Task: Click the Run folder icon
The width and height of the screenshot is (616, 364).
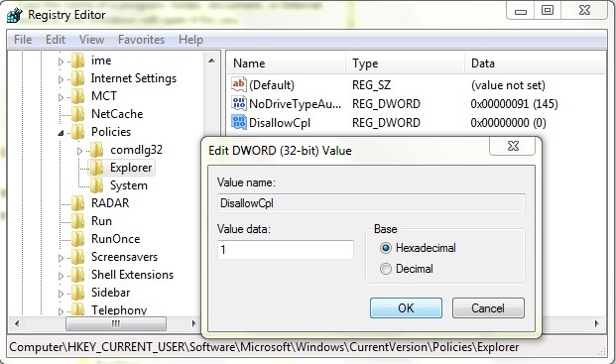Action: point(77,221)
